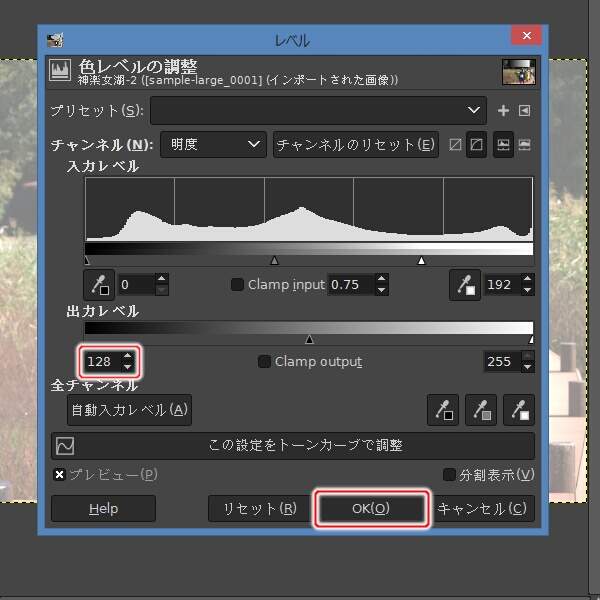Increase high input 192 with up arrow
This screenshot has height=600, width=600.
pyautogui.click(x=528, y=279)
